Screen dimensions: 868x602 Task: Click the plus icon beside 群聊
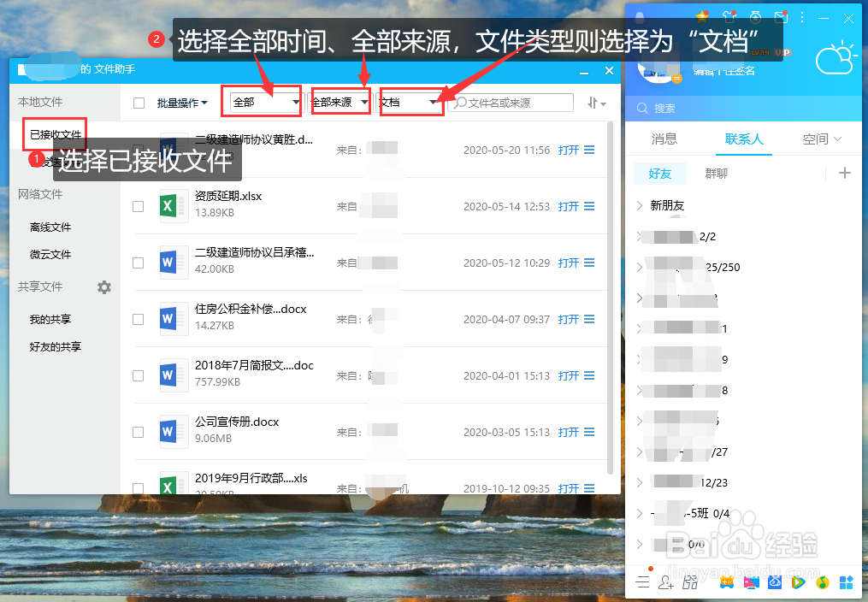pos(845,174)
